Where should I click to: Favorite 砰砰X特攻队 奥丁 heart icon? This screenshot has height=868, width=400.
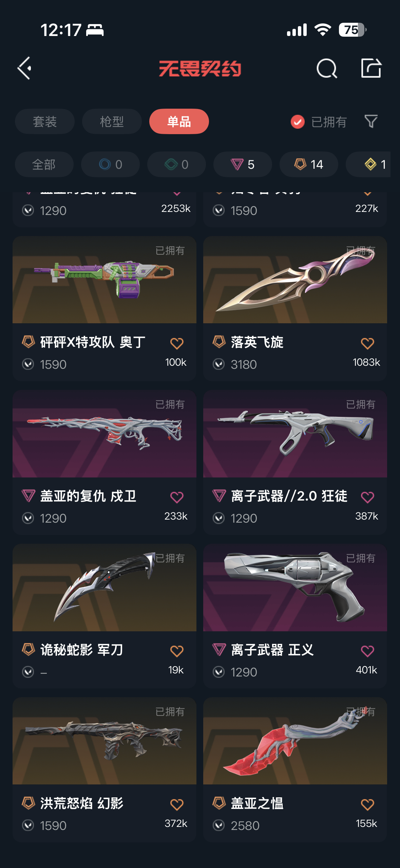click(x=176, y=343)
